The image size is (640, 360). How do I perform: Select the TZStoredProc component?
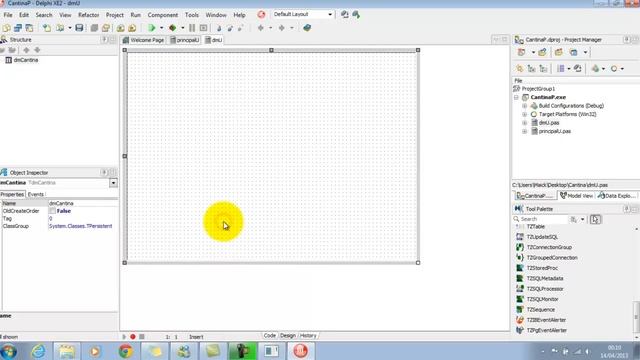click(x=542, y=268)
